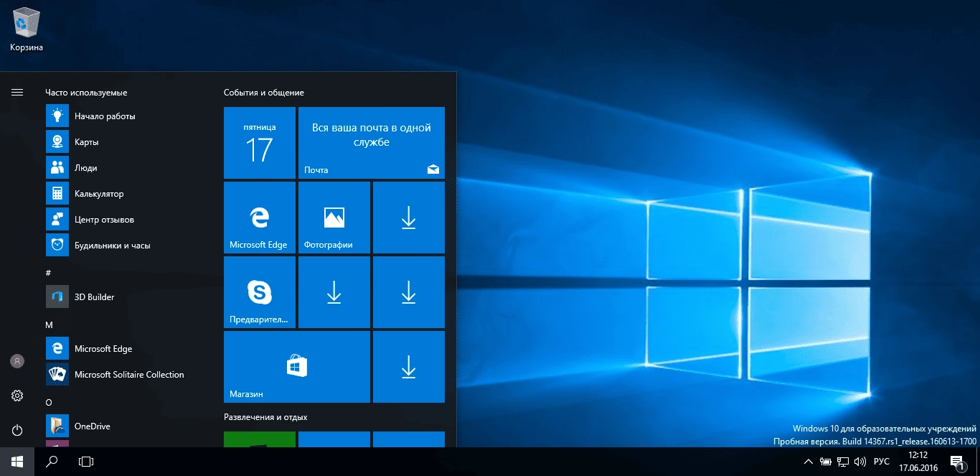
Task: Open clock showing 12:12 17.06.2016
Action: [918, 462]
